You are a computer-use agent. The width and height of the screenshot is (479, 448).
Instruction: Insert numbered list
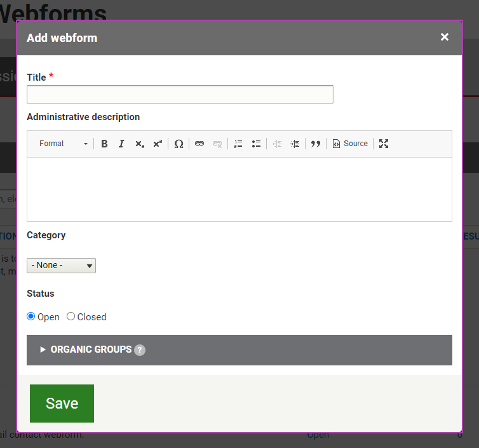click(x=238, y=144)
